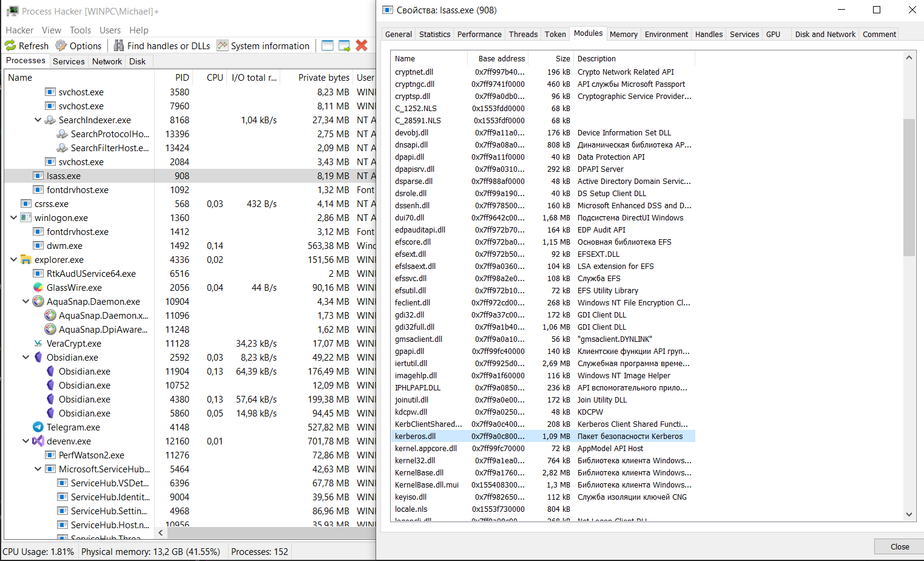
Task: Click the devenv.exe Visual Studio icon
Action: click(x=38, y=441)
